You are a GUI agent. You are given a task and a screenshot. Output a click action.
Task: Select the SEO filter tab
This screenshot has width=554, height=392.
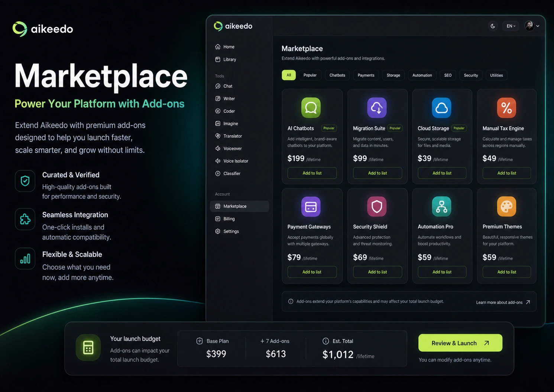click(448, 75)
